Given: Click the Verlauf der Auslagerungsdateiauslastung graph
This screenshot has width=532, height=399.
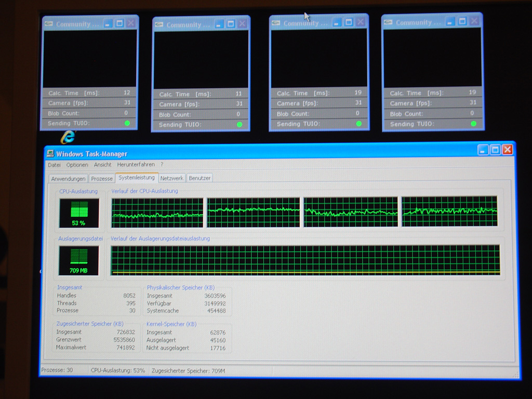Looking at the screenshot, I should [305, 260].
